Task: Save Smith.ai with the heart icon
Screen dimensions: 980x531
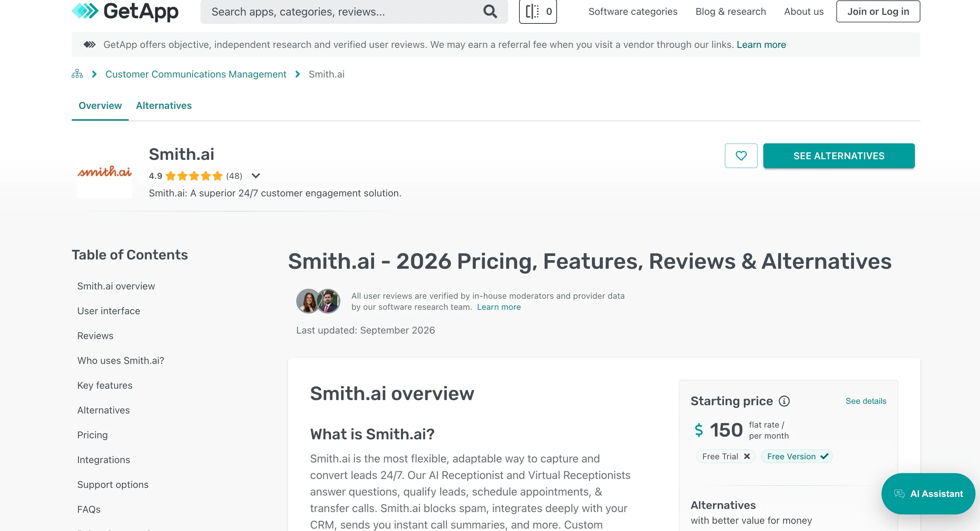Action: point(741,156)
